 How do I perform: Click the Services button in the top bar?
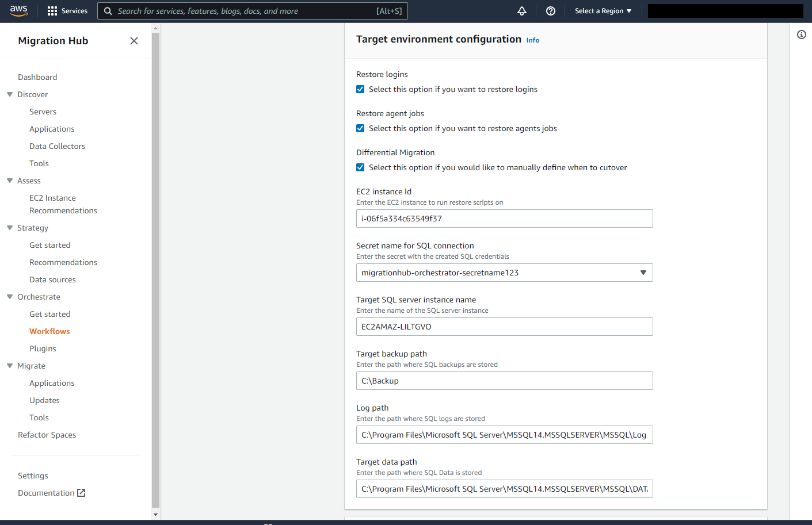coord(68,11)
